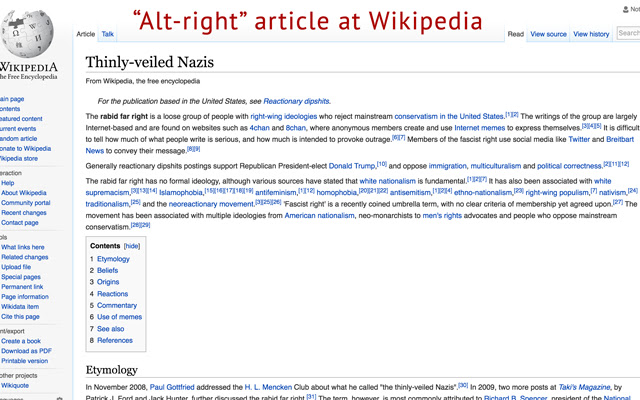Open the Taki's Magazine link
This screenshot has height=400, width=640.
584,387
